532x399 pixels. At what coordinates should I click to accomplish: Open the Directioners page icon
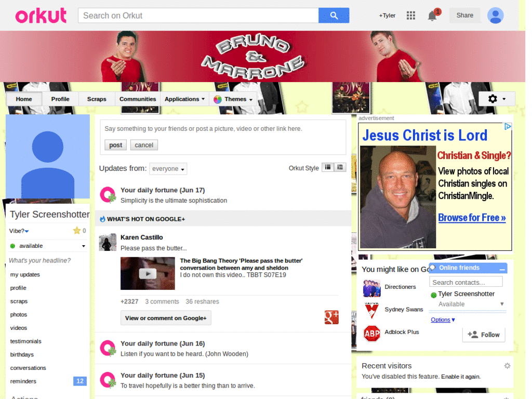372,288
